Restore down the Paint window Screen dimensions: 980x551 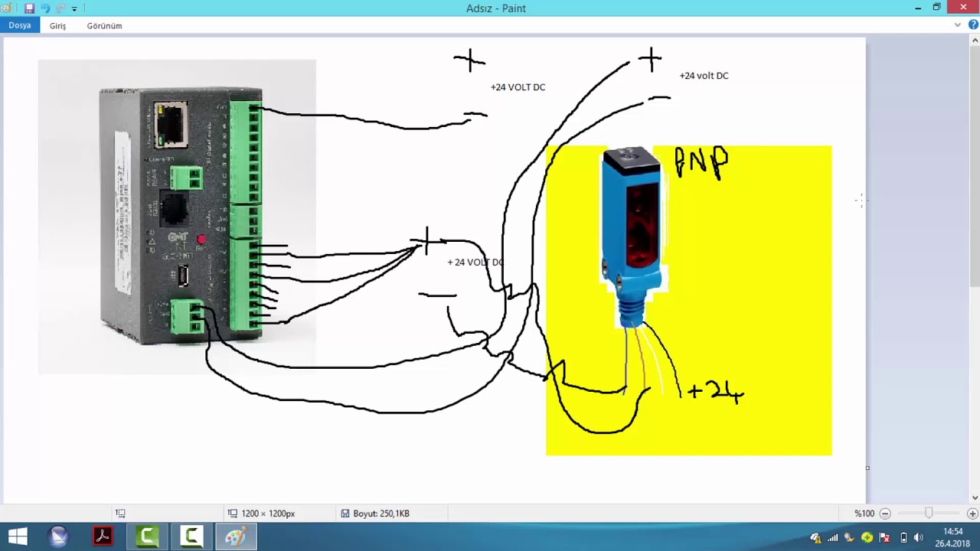(x=936, y=8)
